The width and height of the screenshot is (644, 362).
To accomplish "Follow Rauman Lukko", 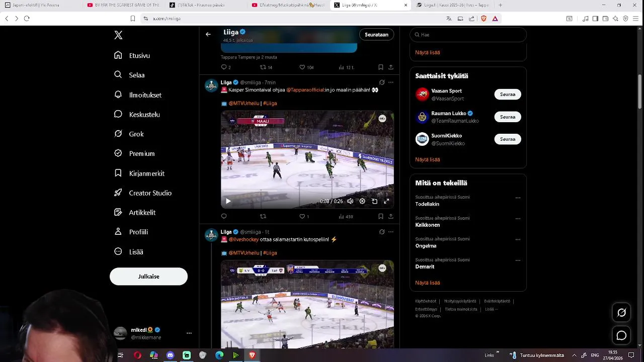I will pyautogui.click(x=508, y=117).
